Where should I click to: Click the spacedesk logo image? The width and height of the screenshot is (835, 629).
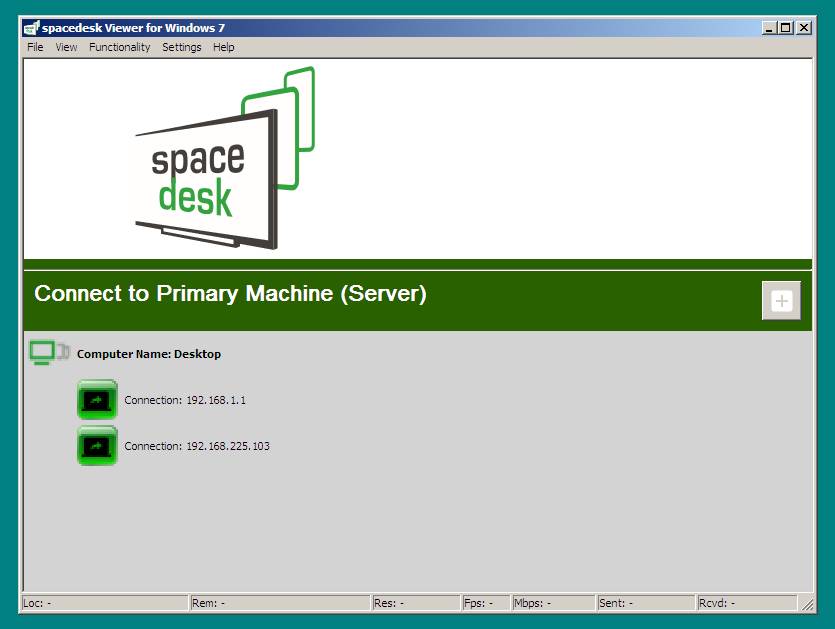tap(224, 158)
